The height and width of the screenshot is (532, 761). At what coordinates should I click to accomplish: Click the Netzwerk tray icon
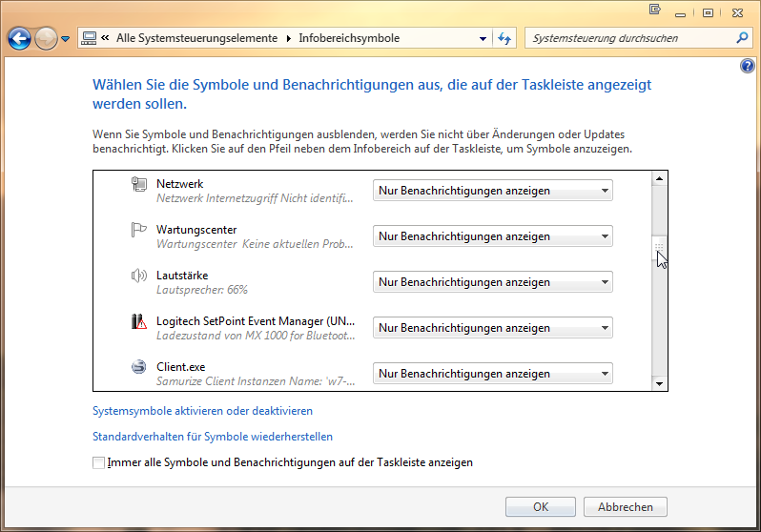click(x=139, y=184)
